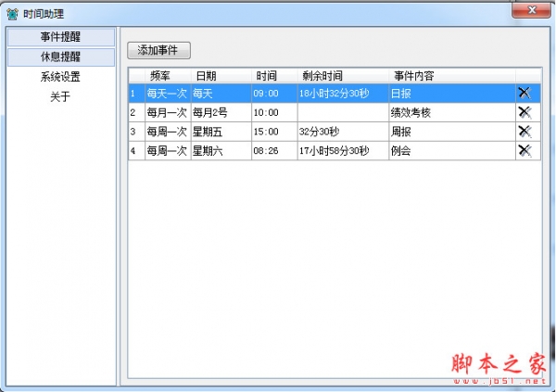556x392 pixels.
Task: Click the 添加事件 button
Action: click(158, 50)
